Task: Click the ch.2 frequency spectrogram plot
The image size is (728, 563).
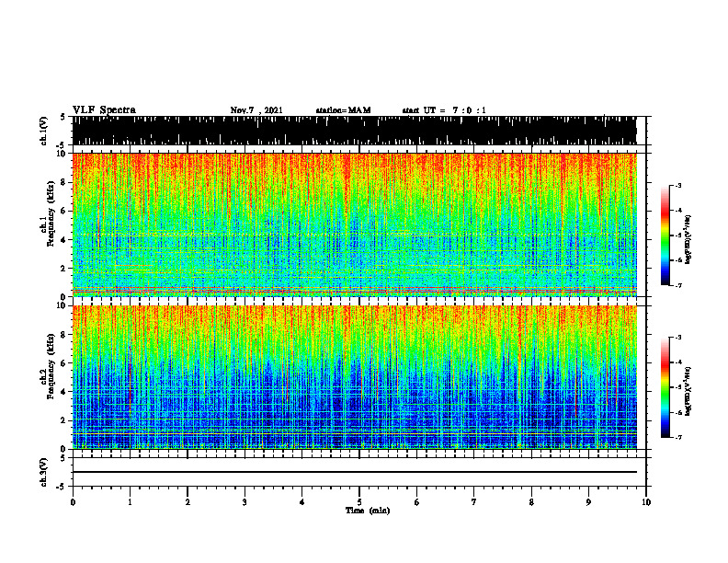Action: [355, 377]
